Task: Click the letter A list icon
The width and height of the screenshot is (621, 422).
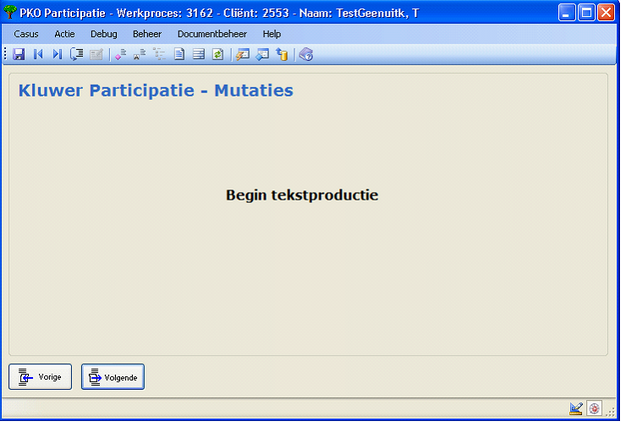Action: pos(139,54)
